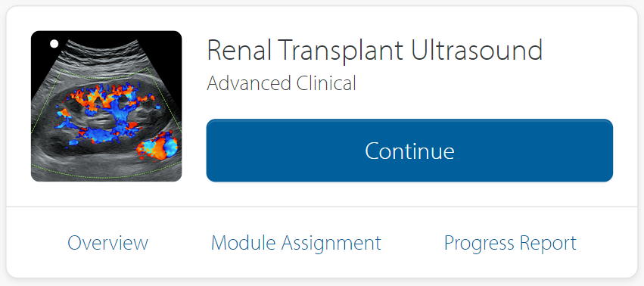Click the Advanced Clinical subtitle text
This screenshot has width=644, height=286.
point(282,83)
